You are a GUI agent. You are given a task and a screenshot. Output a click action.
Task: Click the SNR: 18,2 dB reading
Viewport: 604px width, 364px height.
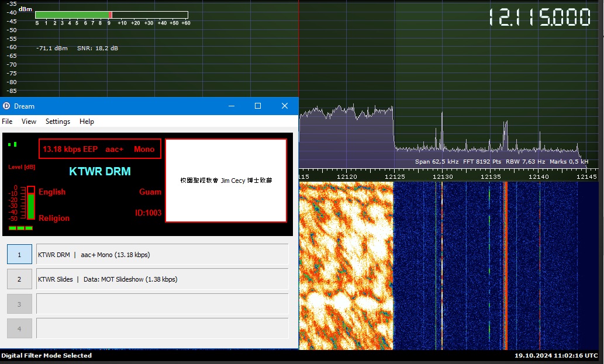pos(98,48)
